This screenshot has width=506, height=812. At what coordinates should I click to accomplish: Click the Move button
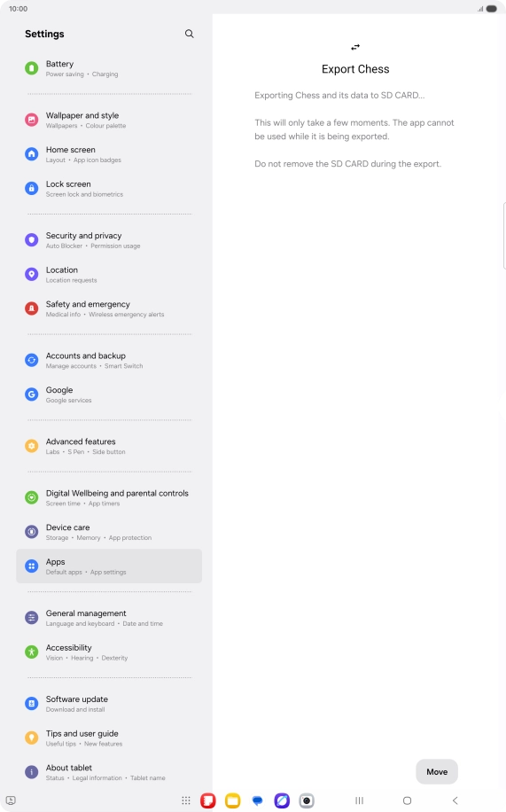click(437, 771)
